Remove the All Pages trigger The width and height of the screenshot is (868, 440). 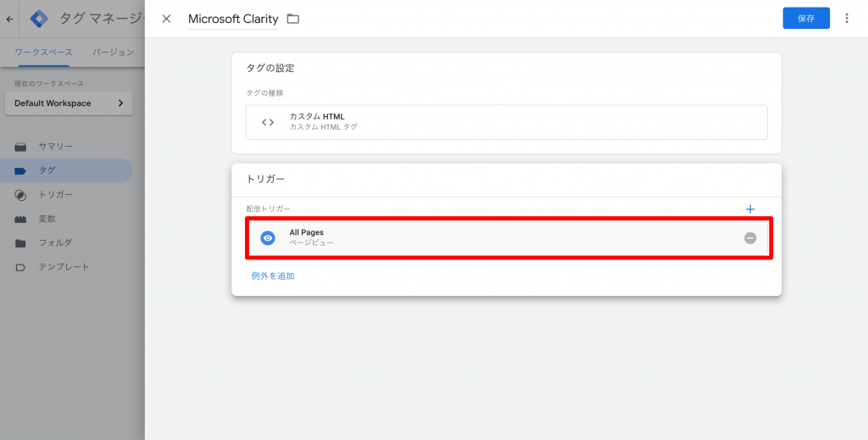[x=750, y=238]
